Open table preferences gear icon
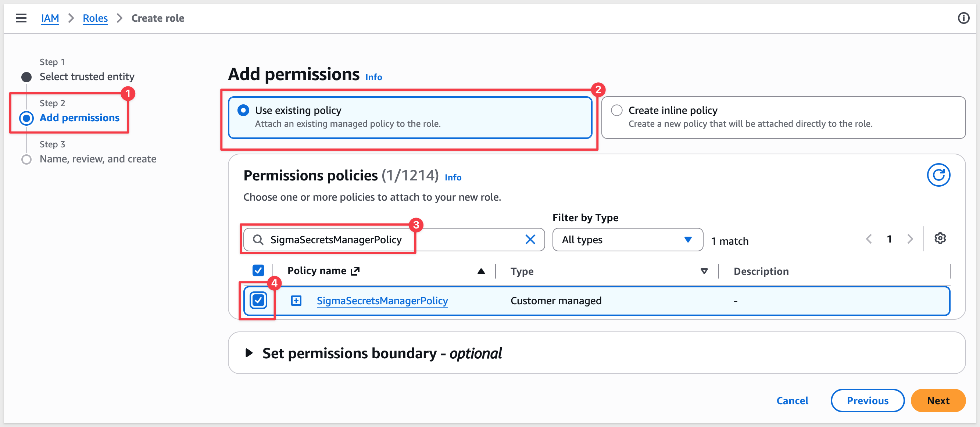The height and width of the screenshot is (427, 980). [x=940, y=238]
